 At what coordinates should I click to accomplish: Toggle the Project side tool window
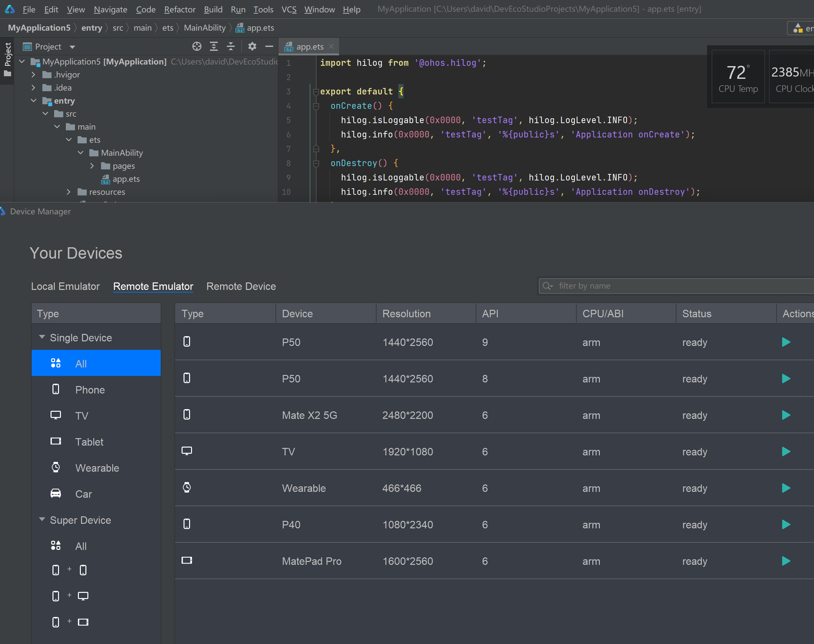[x=7, y=60]
